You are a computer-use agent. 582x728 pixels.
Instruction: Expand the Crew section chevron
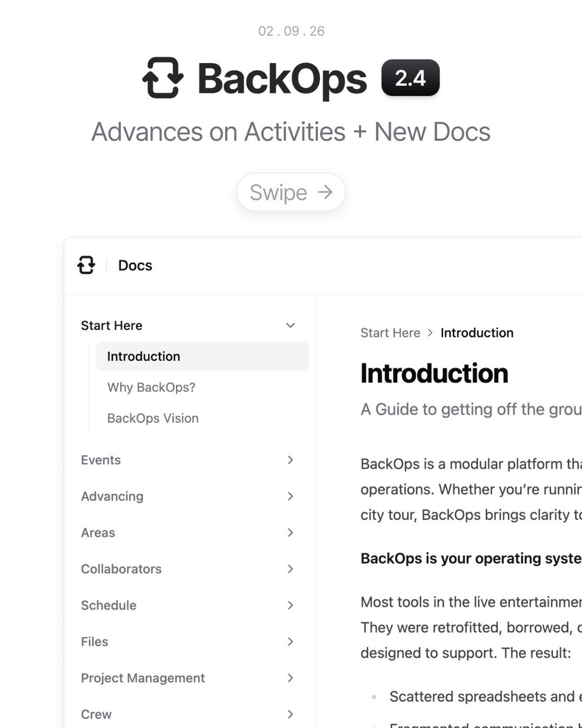[x=290, y=714]
